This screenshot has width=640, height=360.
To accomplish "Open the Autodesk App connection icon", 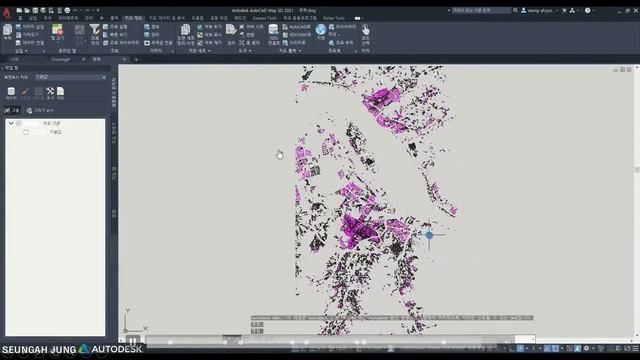I will tap(572, 11).
